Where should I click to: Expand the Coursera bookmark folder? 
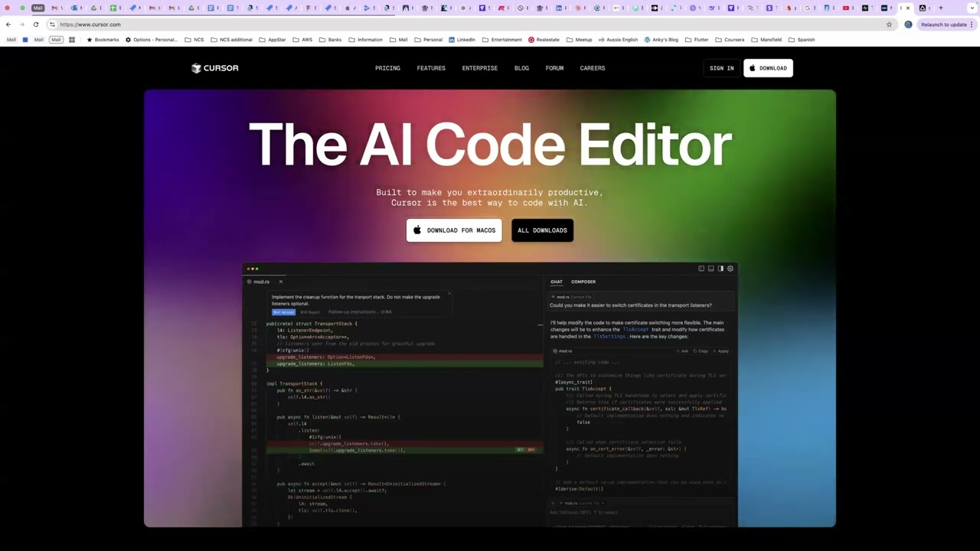[730, 40]
